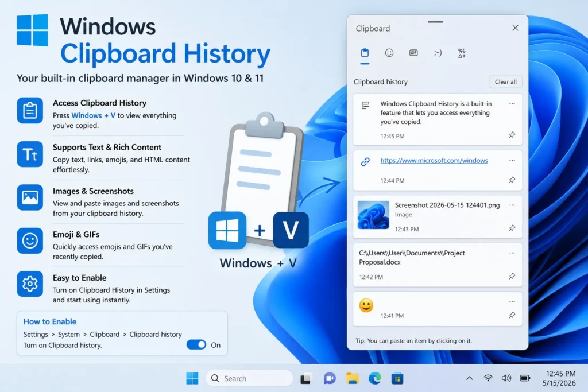
Task: Open more options for emoji item
Action: pos(512,301)
